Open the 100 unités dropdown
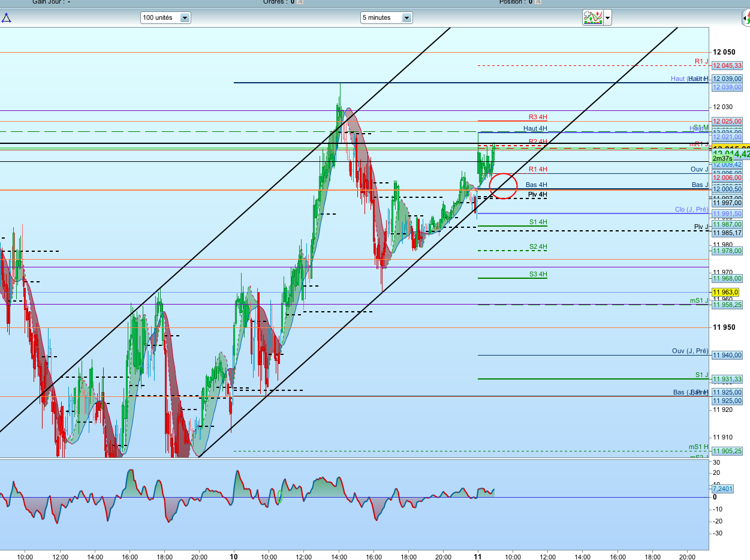 165,18
